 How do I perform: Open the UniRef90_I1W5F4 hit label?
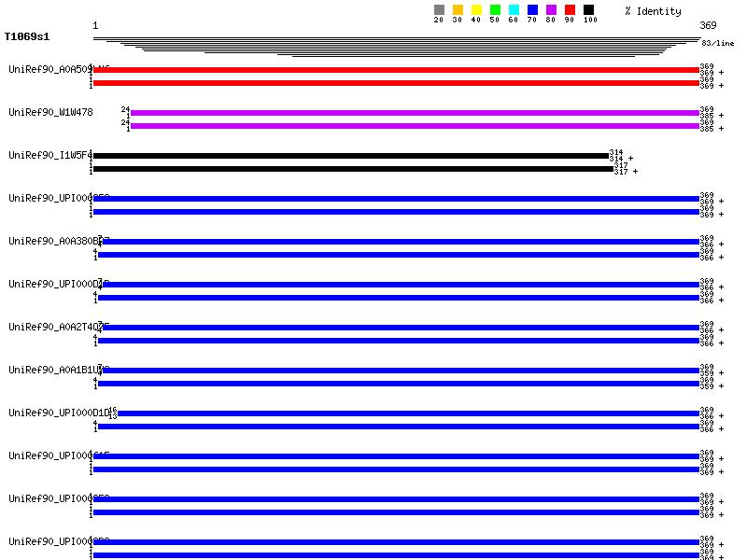click(x=50, y=155)
